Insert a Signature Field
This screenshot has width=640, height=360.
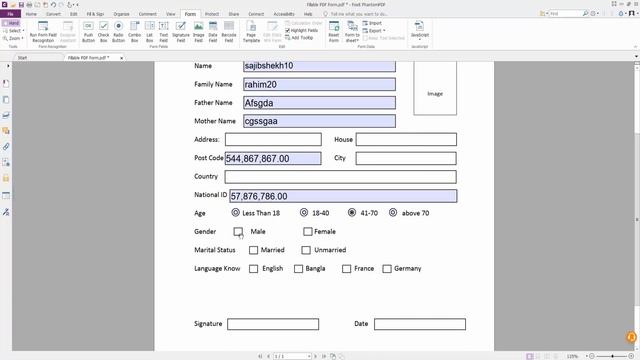[x=180, y=31]
